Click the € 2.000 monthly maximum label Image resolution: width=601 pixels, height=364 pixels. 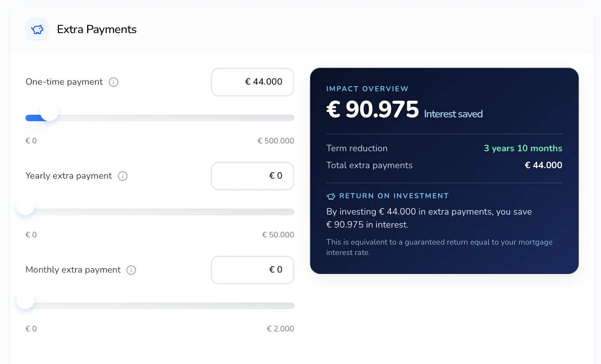pyautogui.click(x=280, y=329)
